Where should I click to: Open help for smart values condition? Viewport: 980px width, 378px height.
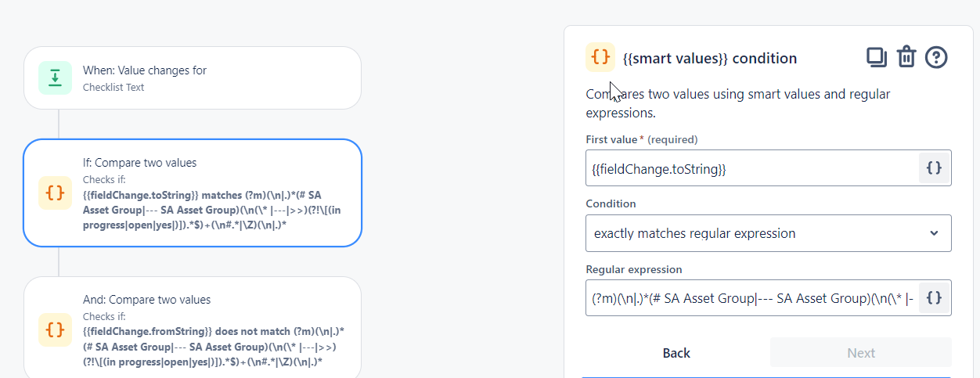pyautogui.click(x=936, y=57)
